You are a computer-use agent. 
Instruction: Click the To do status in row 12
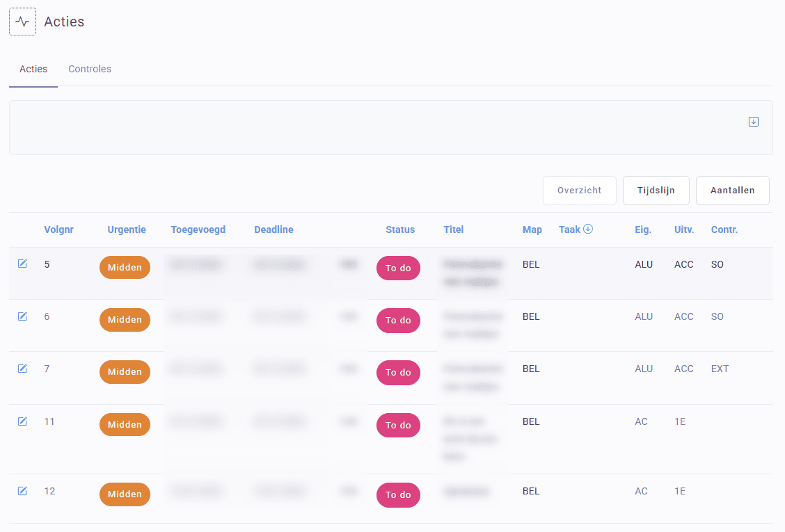point(398,494)
